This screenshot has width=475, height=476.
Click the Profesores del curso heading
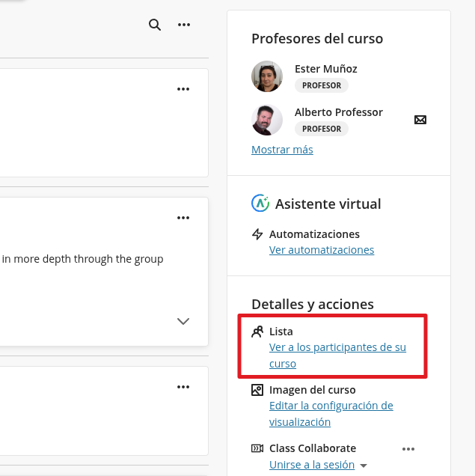tap(317, 39)
